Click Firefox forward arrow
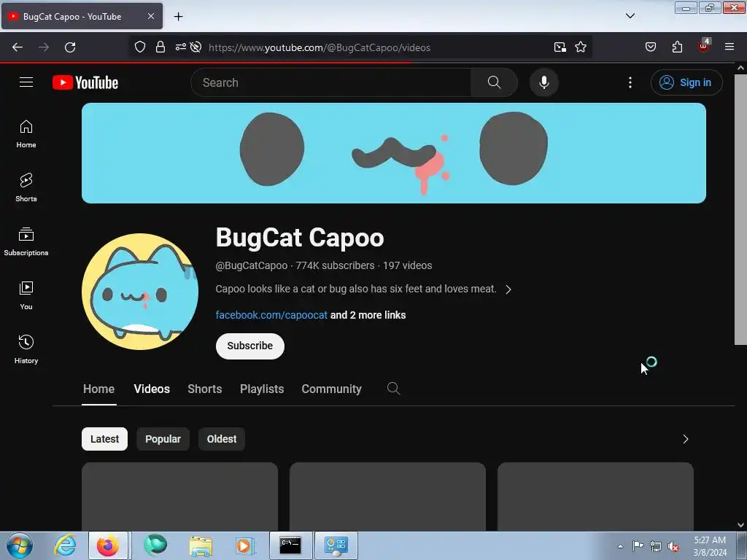Image resolution: width=747 pixels, height=560 pixels. click(x=44, y=47)
